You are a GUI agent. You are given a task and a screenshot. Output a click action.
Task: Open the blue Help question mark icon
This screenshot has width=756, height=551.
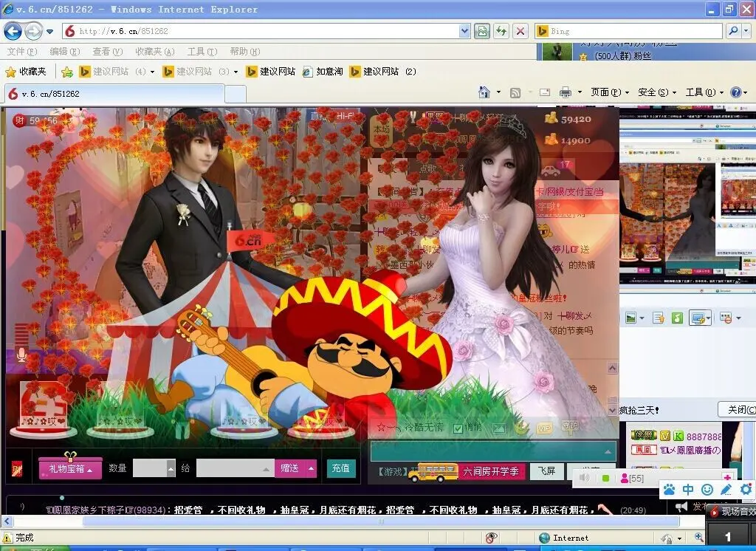[736, 92]
